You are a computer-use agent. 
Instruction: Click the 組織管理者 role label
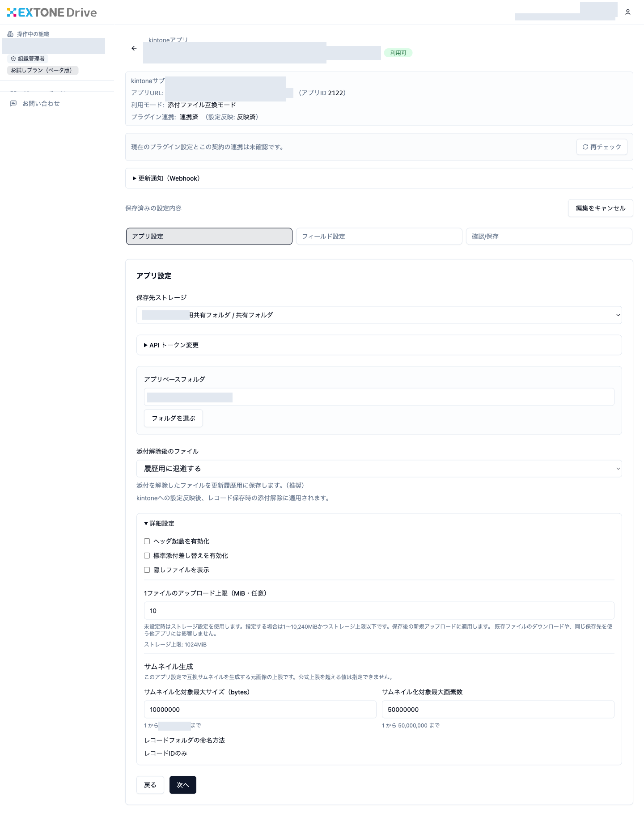pos(31,59)
